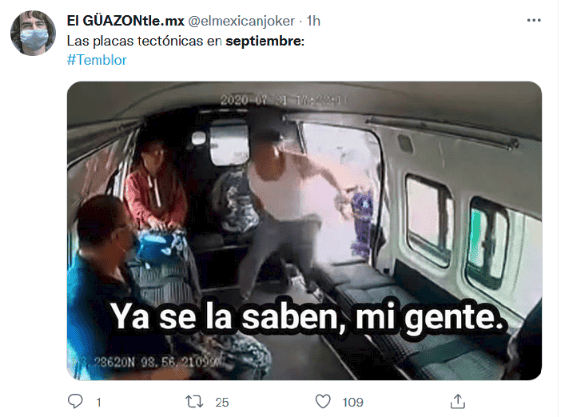The height and width of the screenshot is (417, 561).
Task: Click the man in the blue shirt in GIF
Action: [x=107, y=286]
